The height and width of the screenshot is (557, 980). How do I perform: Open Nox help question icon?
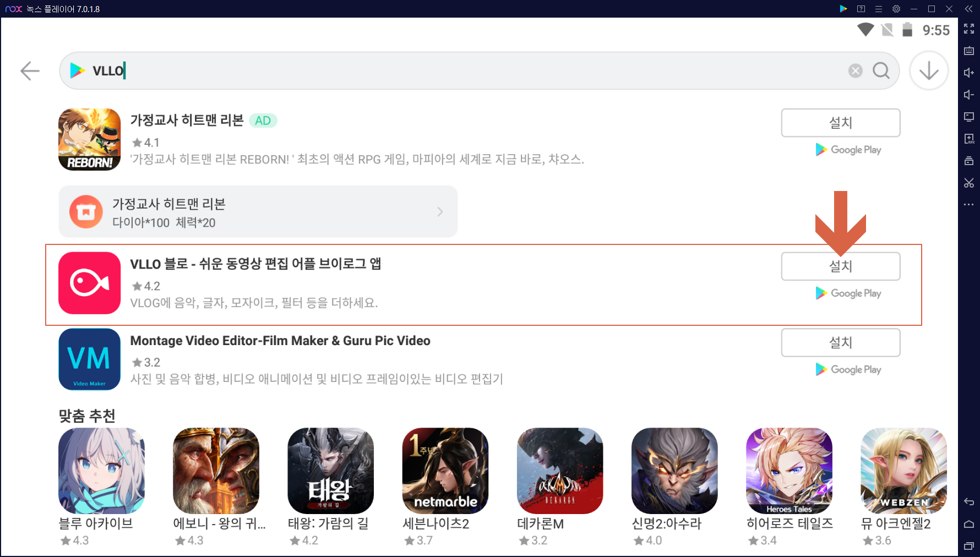(861, 9)
